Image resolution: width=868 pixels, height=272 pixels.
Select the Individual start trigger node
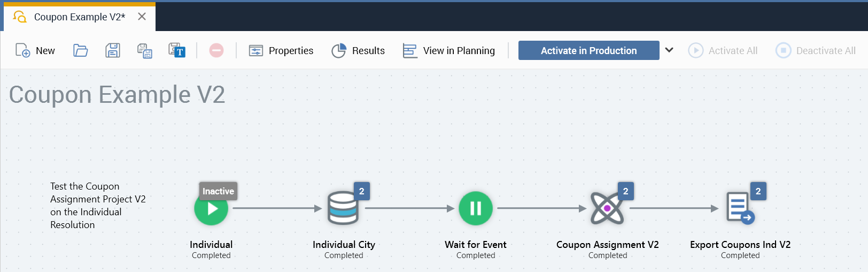[x=211, y=209]
